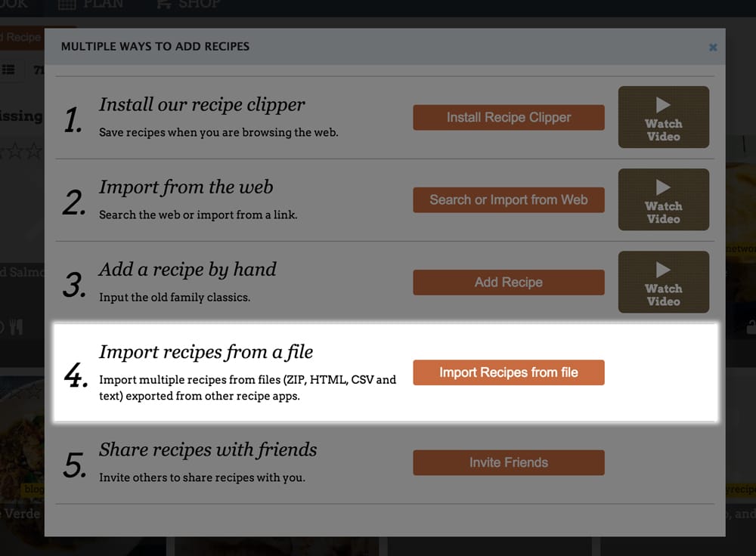Click Search or Import from Web
Viewport: 756px width, 556px height.
coord(508,199)
